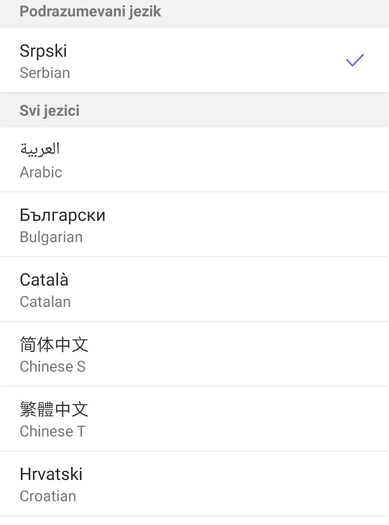The width and height of the screenshot is (389, 525).
Task: Select Hrvatski as the language
Action: point(51,474)
